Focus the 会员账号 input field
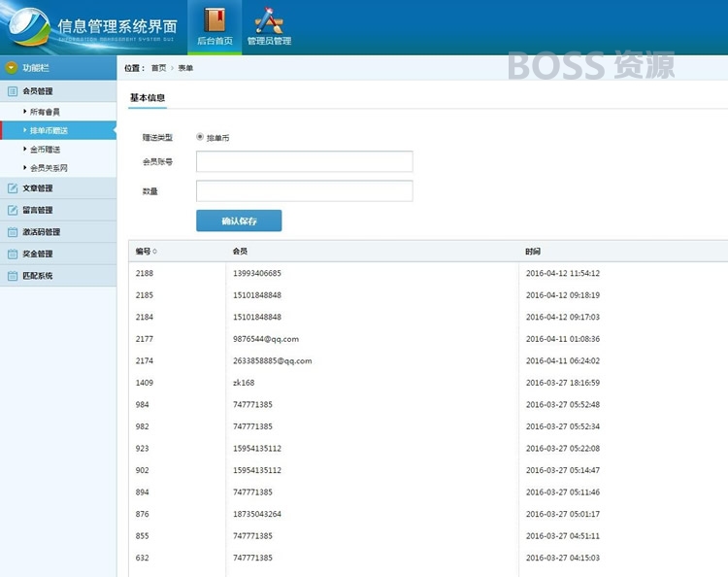 click(x=304, y=161)
